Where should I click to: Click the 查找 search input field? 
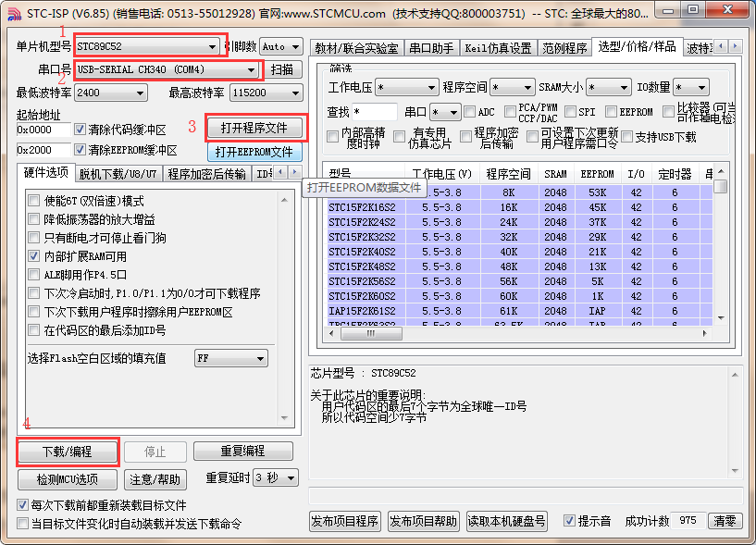pyautogui.click(x=375, y=112)
